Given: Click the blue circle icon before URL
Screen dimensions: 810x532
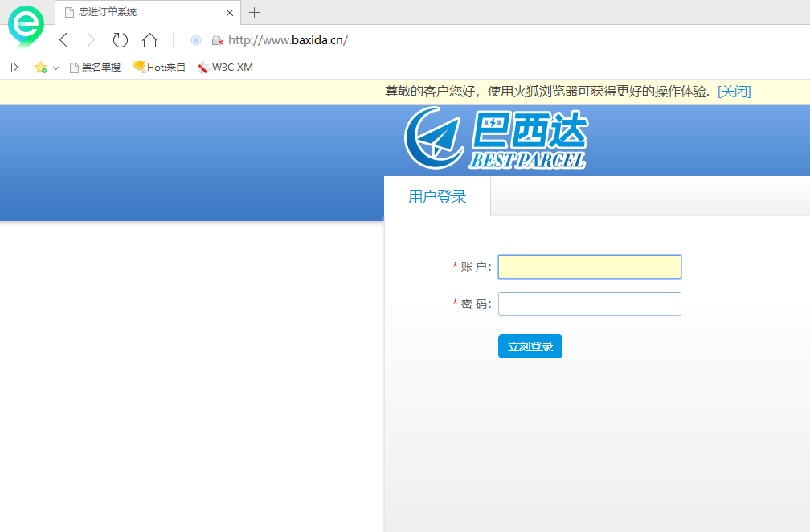Looking at the screenshot, I should (x=196, y=39).
